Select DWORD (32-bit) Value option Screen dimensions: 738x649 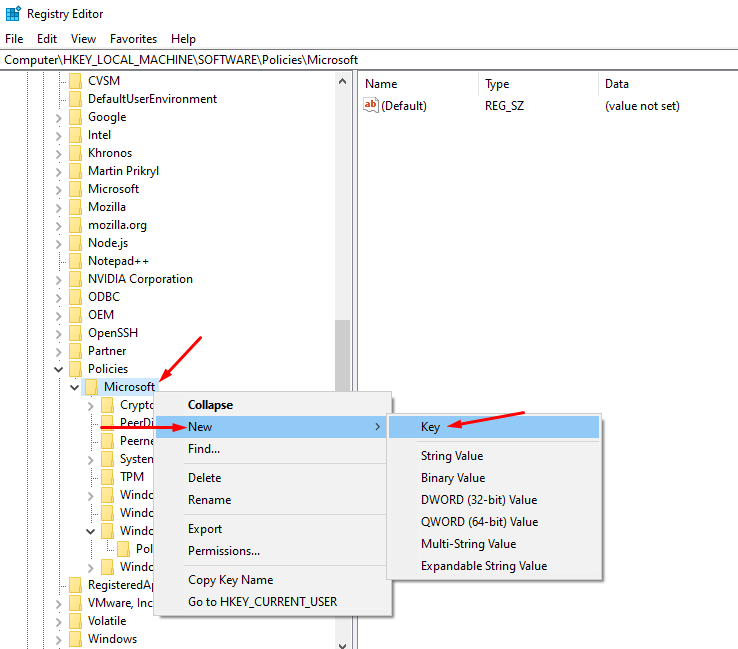coord(478,500)
